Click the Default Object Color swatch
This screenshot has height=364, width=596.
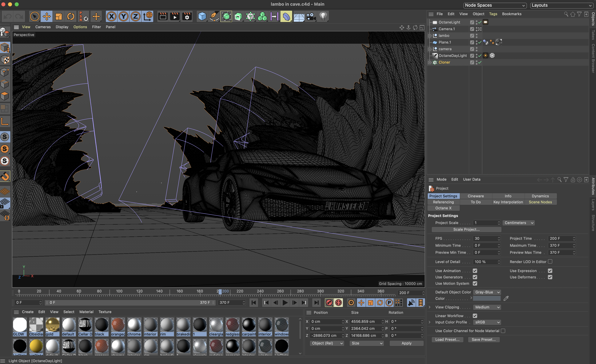pyautogui.click(x=487, y=298)
